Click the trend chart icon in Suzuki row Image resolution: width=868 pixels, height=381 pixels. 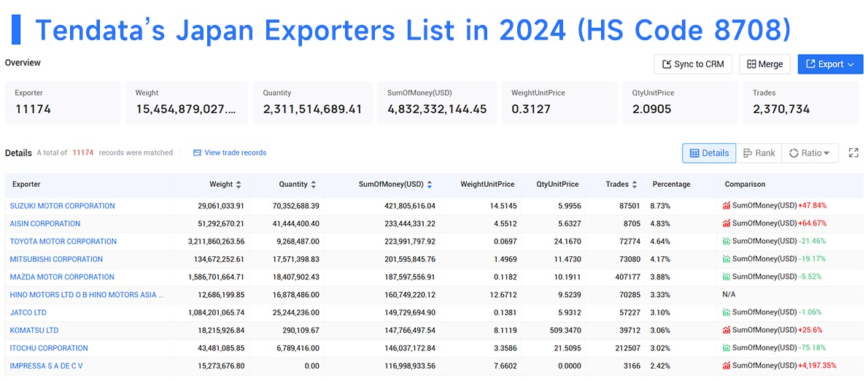click(726, 206)
